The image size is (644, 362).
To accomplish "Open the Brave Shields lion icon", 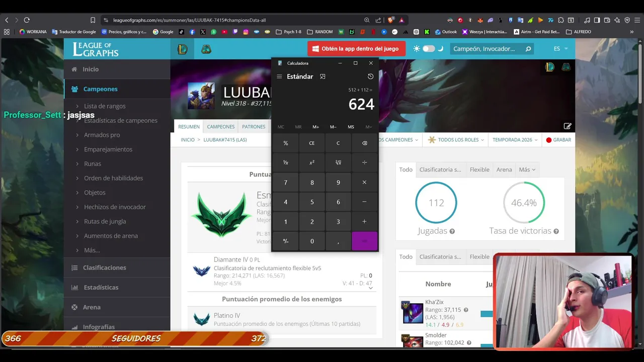I will click(x=390, y=20).
